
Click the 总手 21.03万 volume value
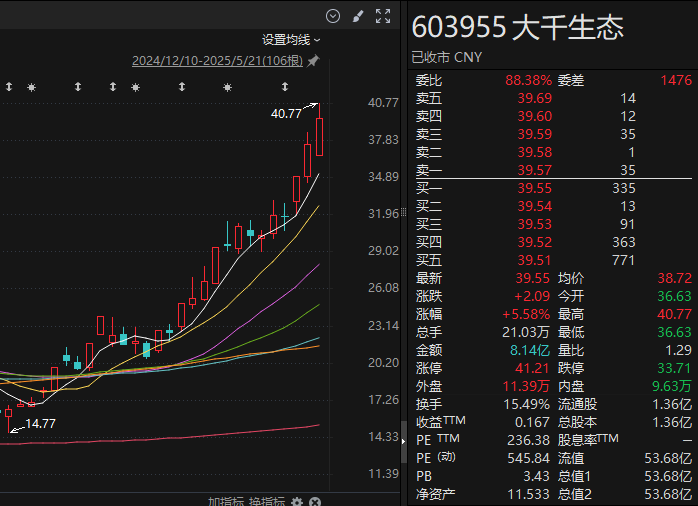point(526,332)
